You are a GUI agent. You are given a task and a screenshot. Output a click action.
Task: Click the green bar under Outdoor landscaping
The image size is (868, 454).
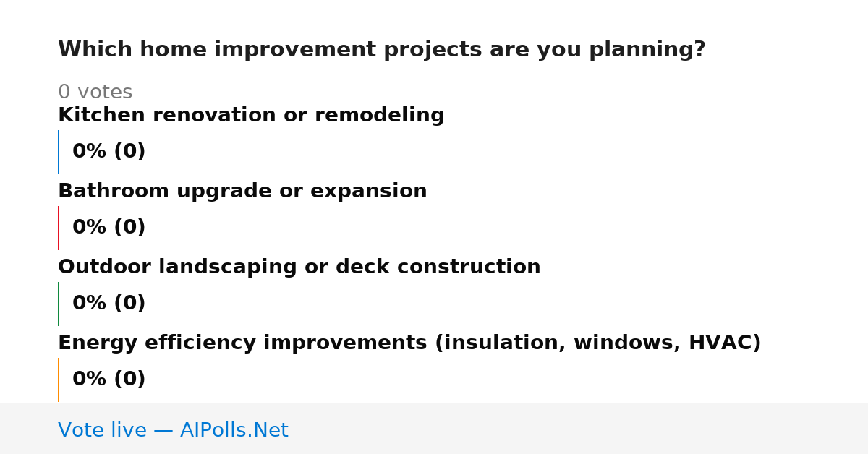pyautogui.click(x=58, y=304)
